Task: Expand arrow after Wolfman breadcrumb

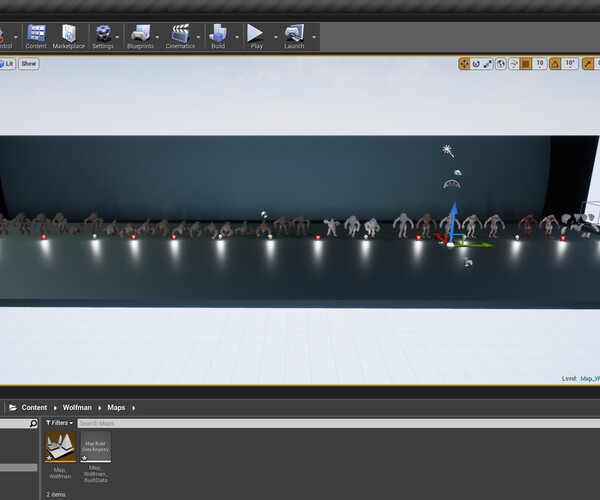Action: pyautogui.click(x=99, y=408)
